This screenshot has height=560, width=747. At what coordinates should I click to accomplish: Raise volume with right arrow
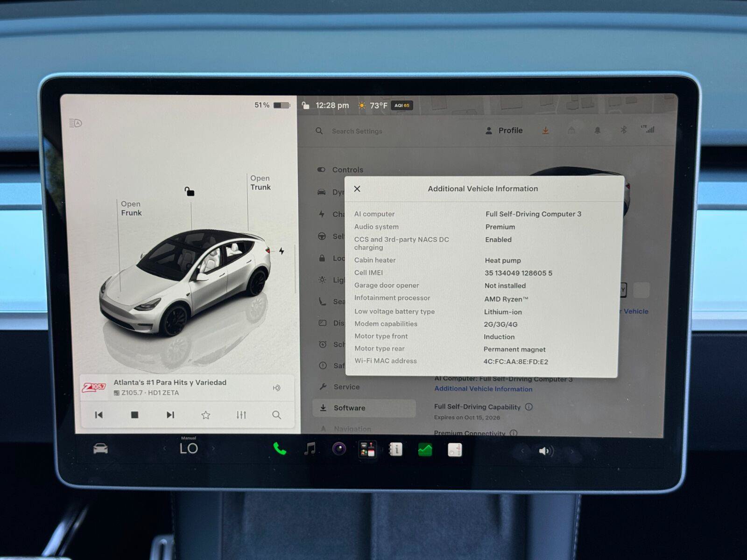tap(572, 451)
